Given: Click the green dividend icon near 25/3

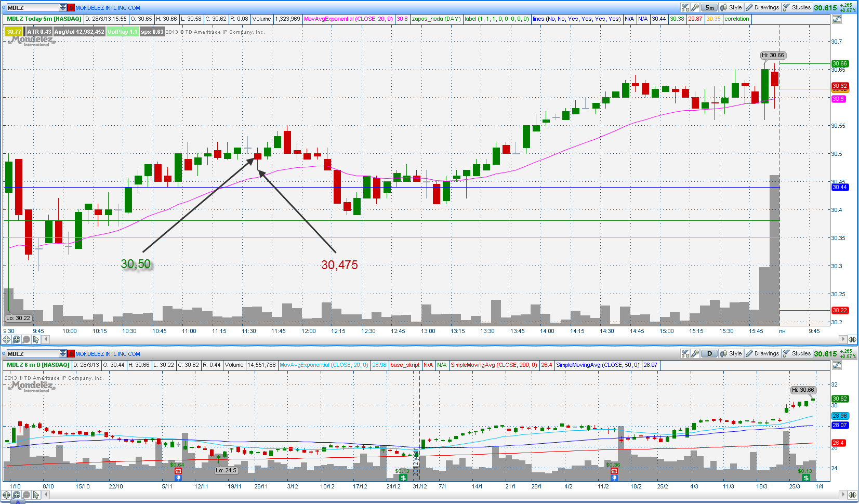Looking at the screenshot, I should click(x=805, y=478).
